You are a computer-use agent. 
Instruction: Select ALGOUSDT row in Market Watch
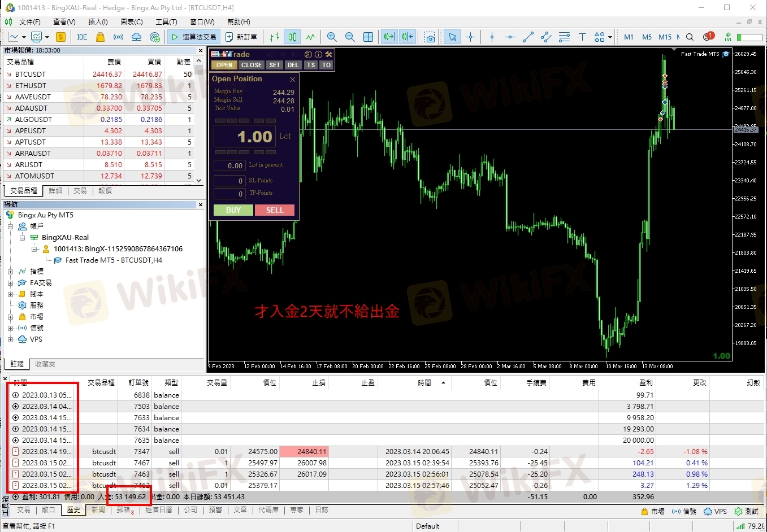click(99, 119)
